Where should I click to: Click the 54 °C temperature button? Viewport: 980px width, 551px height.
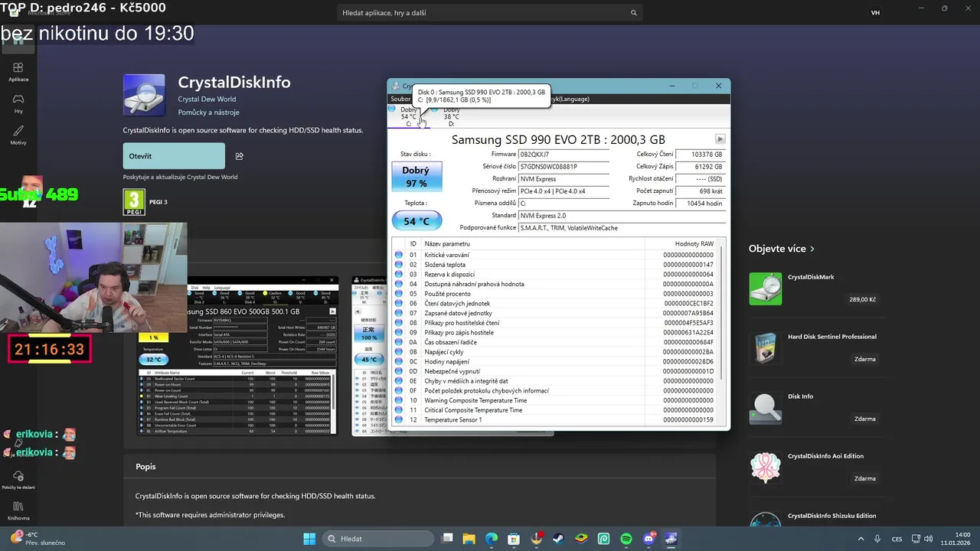416,221
